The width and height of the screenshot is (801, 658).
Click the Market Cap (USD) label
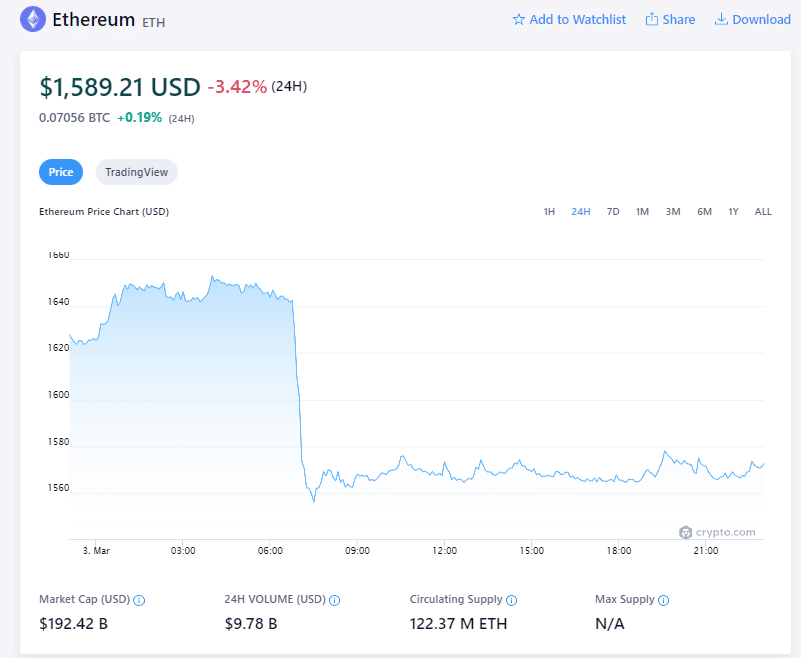85,600
